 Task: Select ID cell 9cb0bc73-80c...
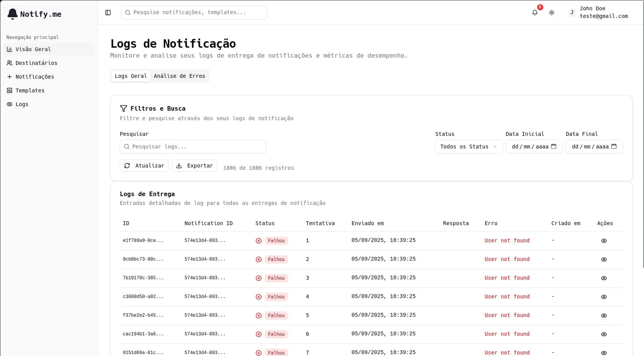pos(143,259)
